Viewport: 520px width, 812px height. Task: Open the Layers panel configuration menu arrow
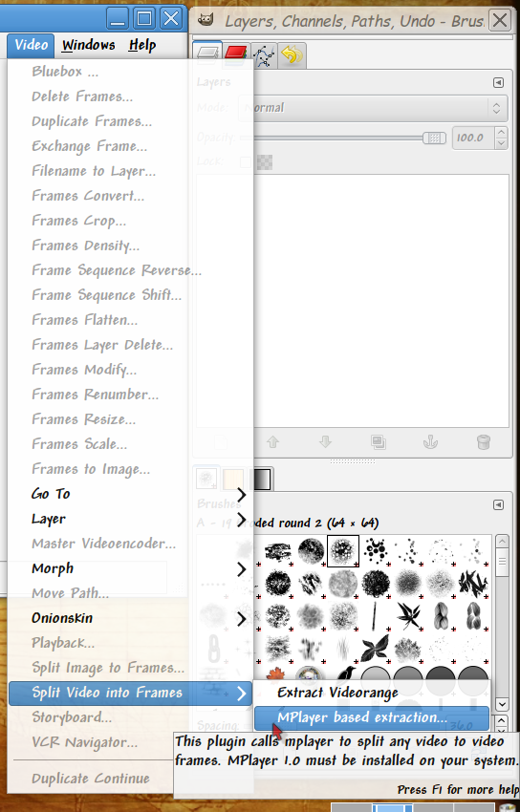pyautogui.click(x=498, y=82)
